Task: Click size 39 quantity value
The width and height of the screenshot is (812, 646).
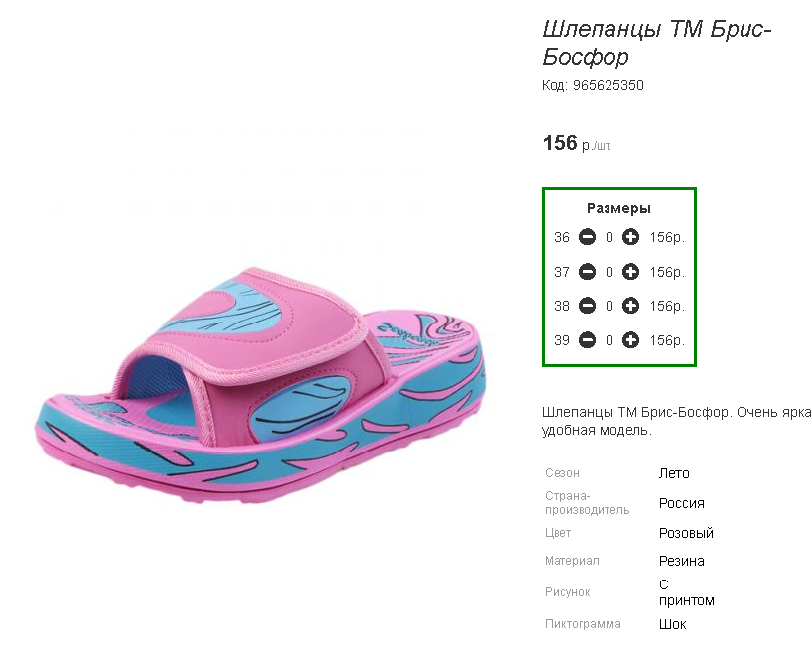Action: point(609,341)
